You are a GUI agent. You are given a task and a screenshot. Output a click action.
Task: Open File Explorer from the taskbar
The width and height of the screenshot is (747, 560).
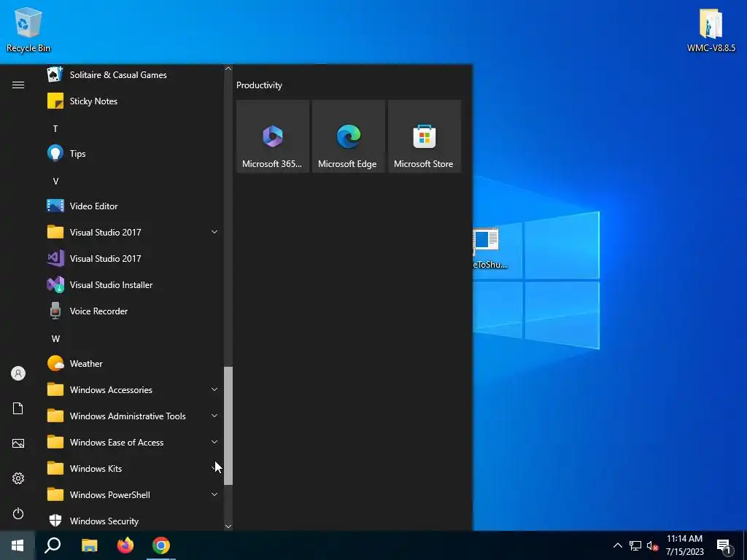(89, 545)
